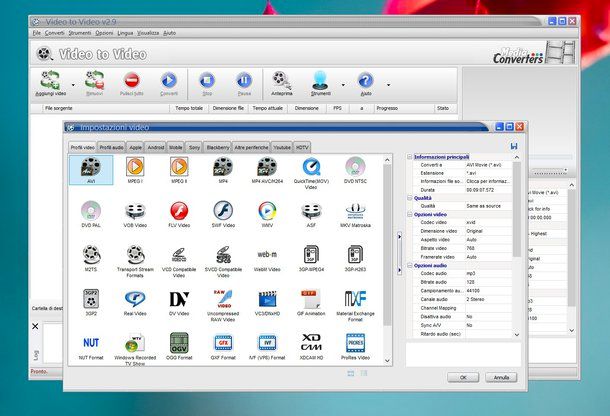Viewport: 610px width, 416px height.
Task: Pick the QuickTime(MOV) Video format
Action: point(311,172)
